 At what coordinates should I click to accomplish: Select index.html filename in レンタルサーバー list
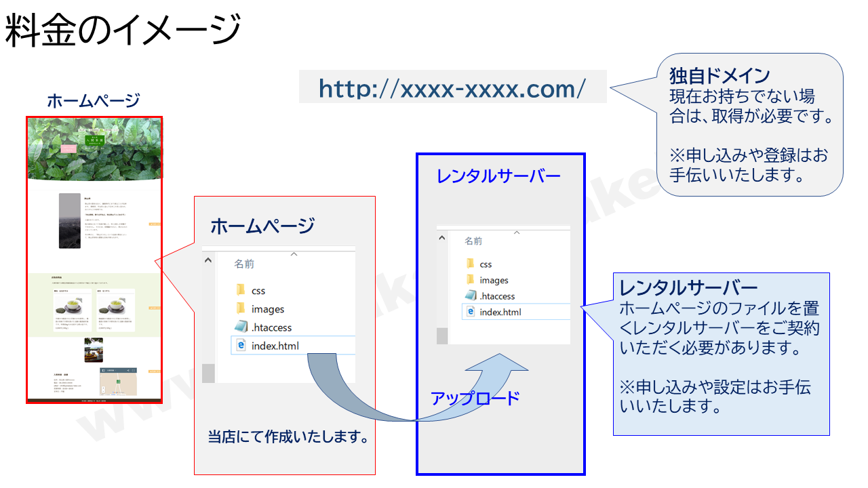click(x=500, y=312)
